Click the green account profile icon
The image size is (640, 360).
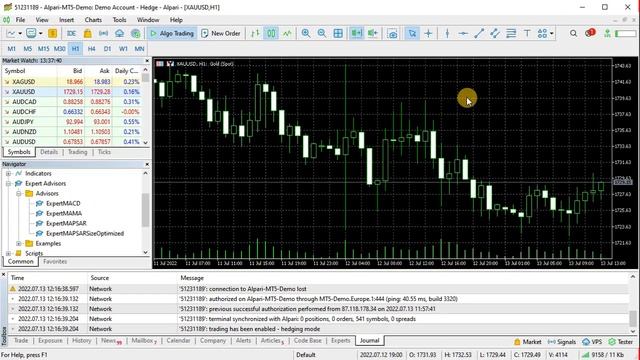[608, 33]
